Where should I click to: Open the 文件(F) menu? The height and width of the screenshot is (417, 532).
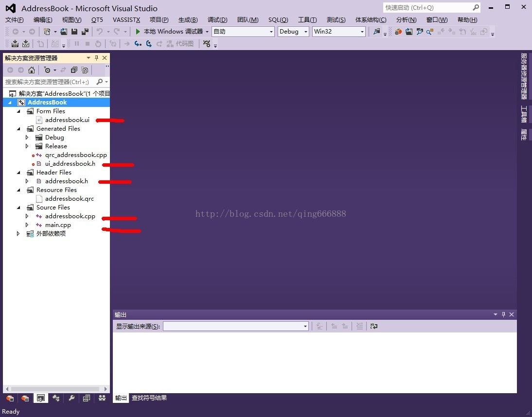coord(14,19)
